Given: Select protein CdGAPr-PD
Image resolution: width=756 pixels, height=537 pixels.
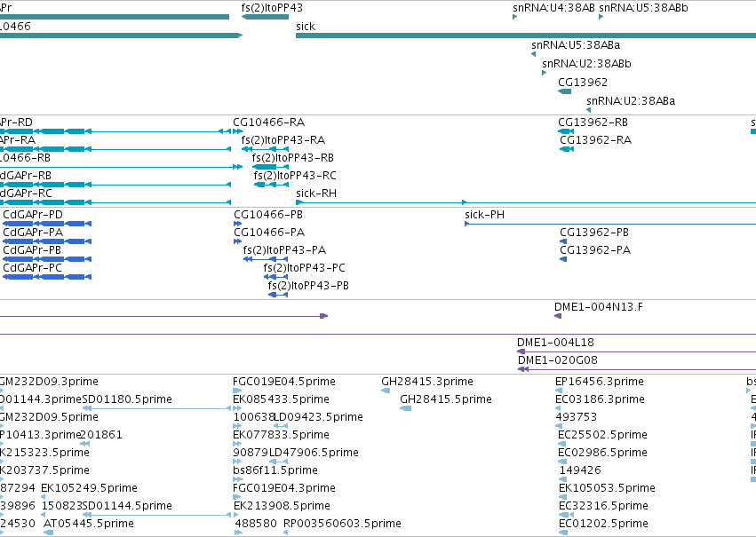Looking at the screenshot, I should point(33,215).
